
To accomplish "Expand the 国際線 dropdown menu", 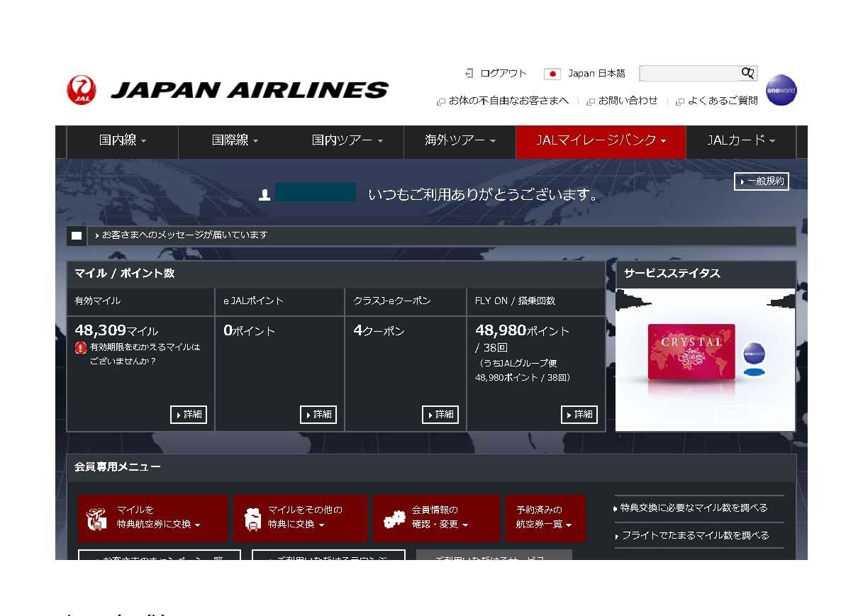I will pyautogui.click(x=235, y=141).
